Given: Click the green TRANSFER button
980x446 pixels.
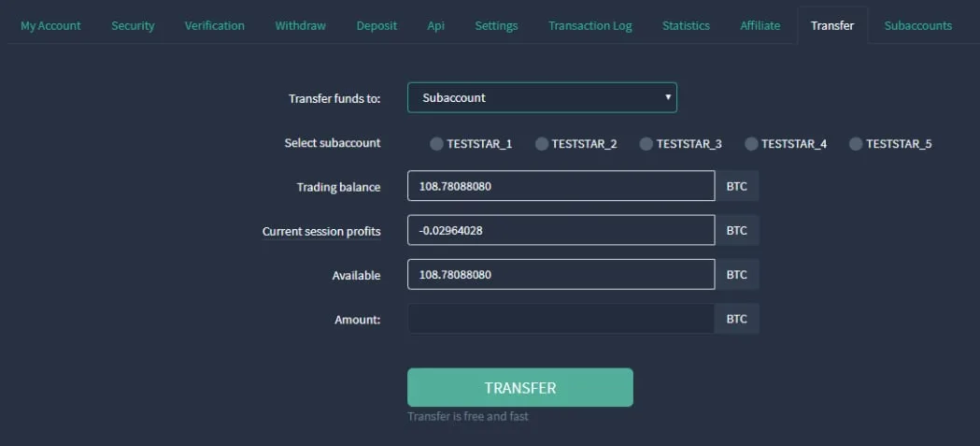Looking at the screenshot, I should pyautogui.click(x=520, y=387).
